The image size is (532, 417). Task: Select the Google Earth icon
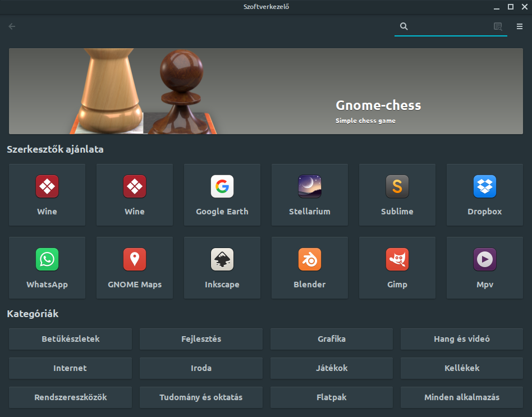222,186
